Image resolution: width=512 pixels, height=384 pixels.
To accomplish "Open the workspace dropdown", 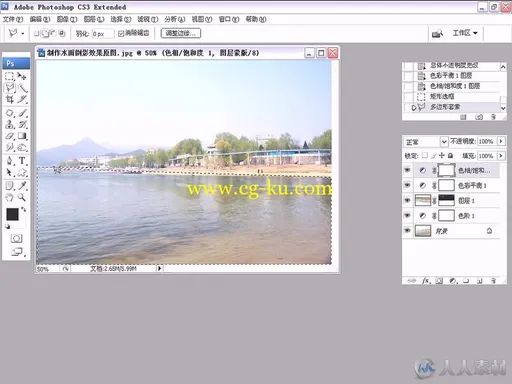I will (465, 33).
